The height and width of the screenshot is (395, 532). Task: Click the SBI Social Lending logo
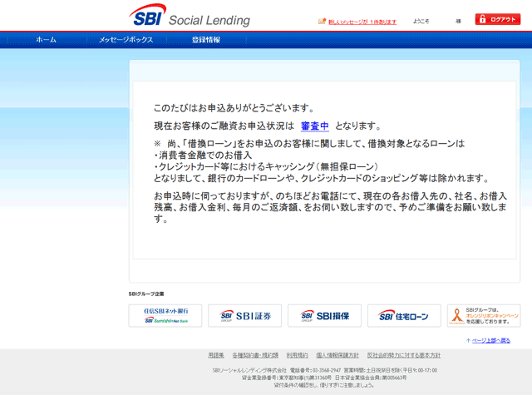point(190,16)
